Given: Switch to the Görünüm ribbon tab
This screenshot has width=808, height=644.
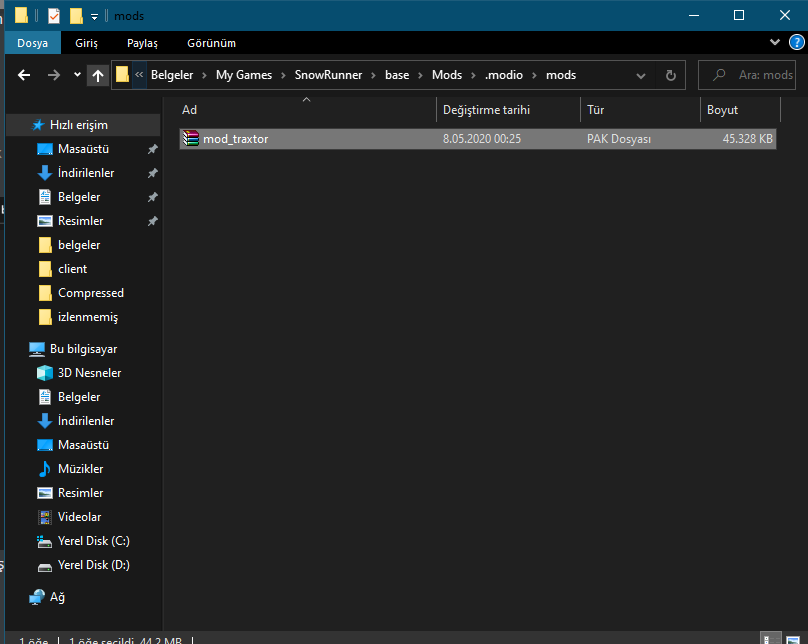Looking at the screenshot, I should [211, 43].
